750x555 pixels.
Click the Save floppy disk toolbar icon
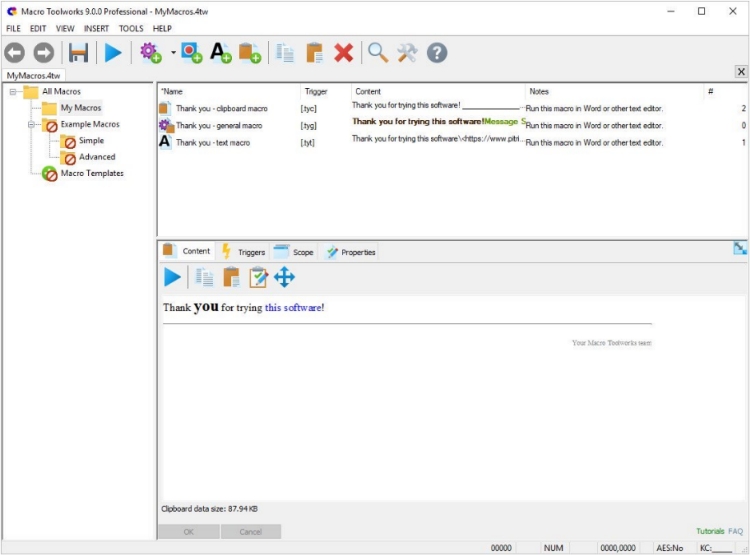click(x=78, y=53)
